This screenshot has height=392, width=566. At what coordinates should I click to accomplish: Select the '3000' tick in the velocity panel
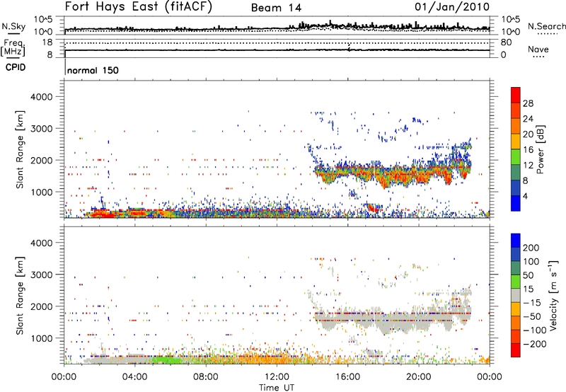41,275
